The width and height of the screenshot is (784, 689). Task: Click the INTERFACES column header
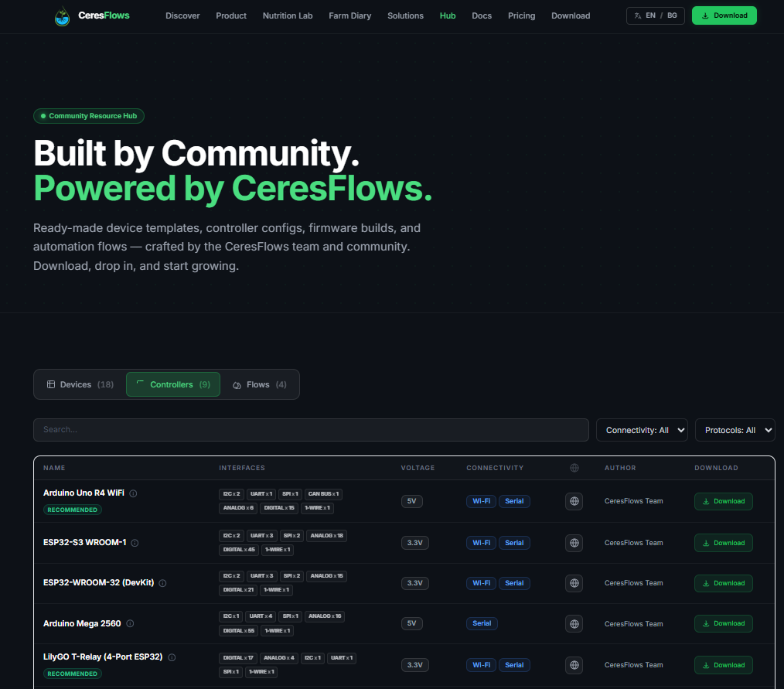[242, 468]
